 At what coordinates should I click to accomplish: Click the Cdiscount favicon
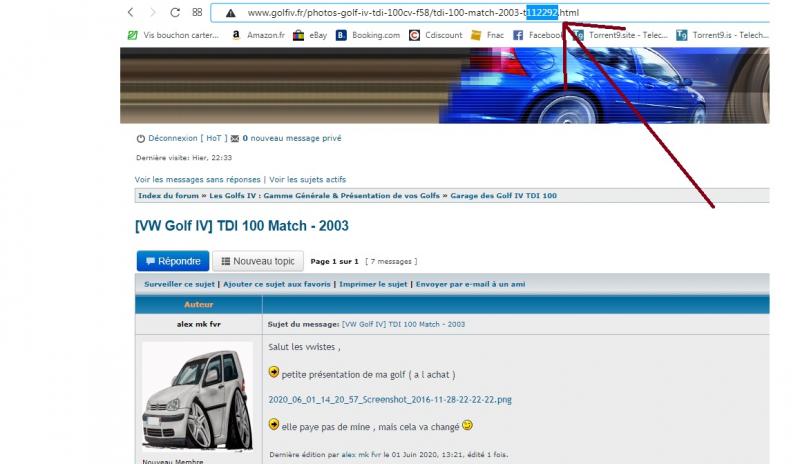(x=414, y=35)
